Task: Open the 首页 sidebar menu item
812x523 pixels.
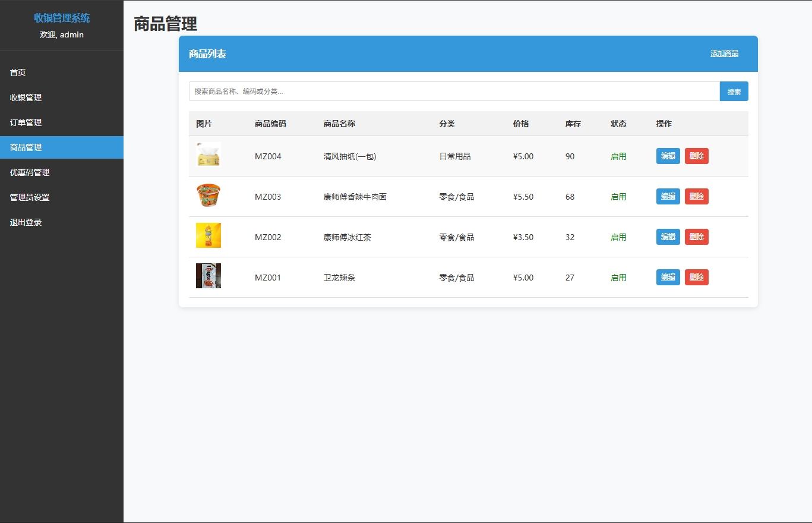Action: (x=62, y=73)
